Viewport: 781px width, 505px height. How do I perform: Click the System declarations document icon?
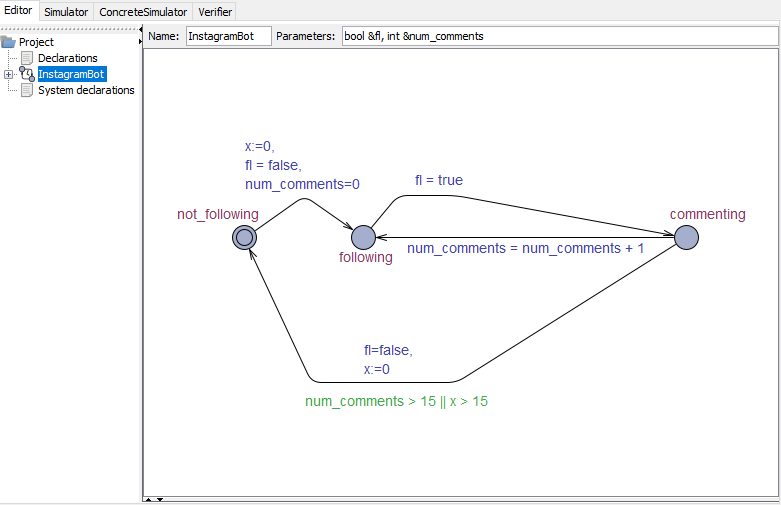coord(27,90)
